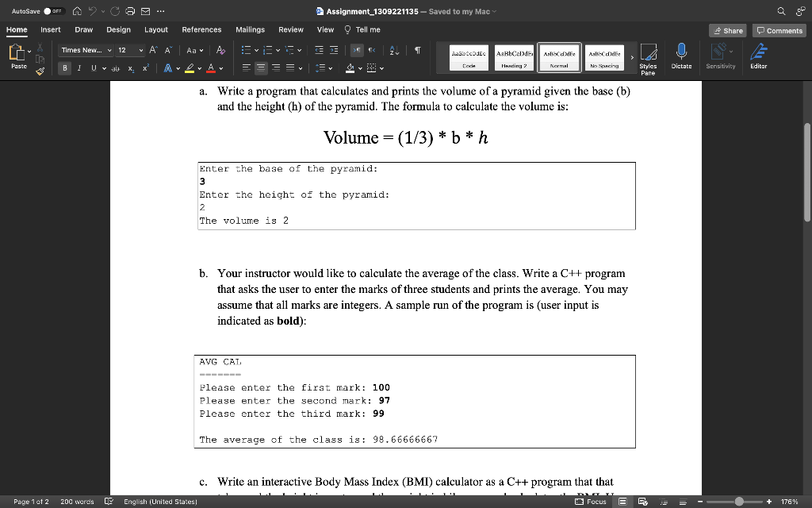The height and width of the screenshot is (508, 812).
Task: Switch to the Draw tab
Action: [x=83, y=29]
